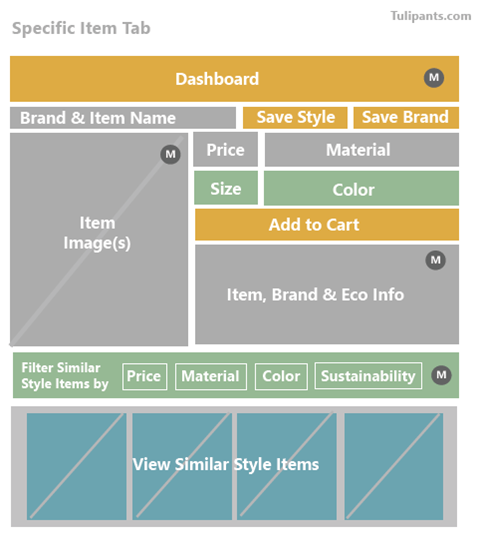Screen dimensions: 477x535
Task: Click the M badge on Item Image(s)
Action: click(x=170, y=154)
